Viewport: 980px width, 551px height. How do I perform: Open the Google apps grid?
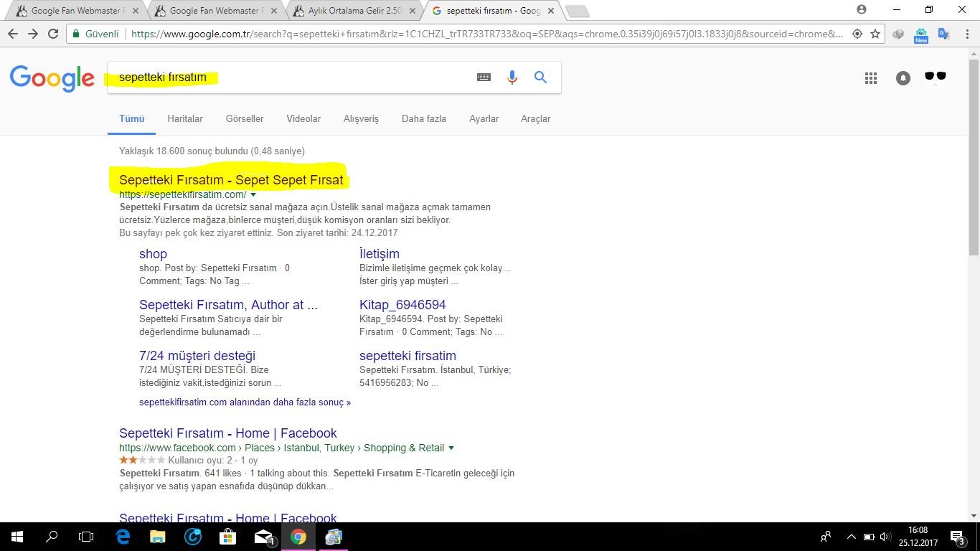tap(871, 78)
